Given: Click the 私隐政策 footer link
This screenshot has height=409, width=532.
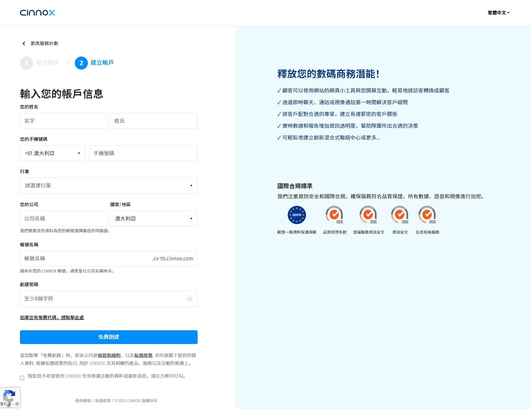Looking at the screenshot, I should [x=103, y=401].
